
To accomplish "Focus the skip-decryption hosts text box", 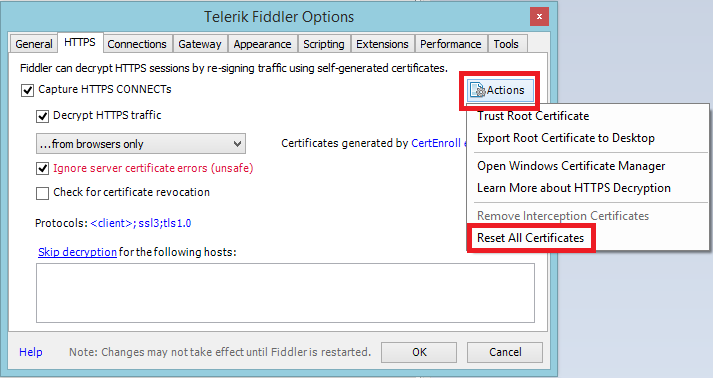I will [285, 293].
